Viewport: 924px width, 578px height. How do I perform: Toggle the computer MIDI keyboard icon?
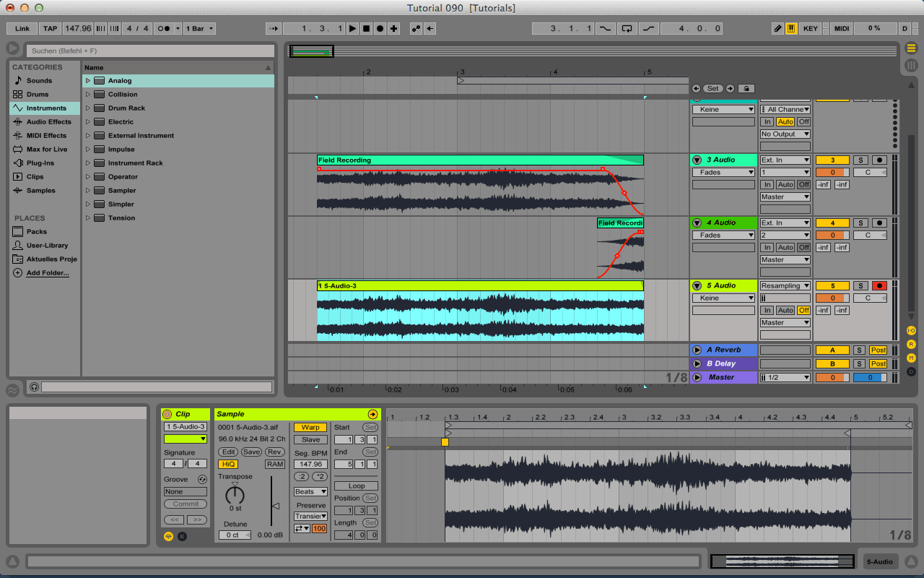pos(791,29)
